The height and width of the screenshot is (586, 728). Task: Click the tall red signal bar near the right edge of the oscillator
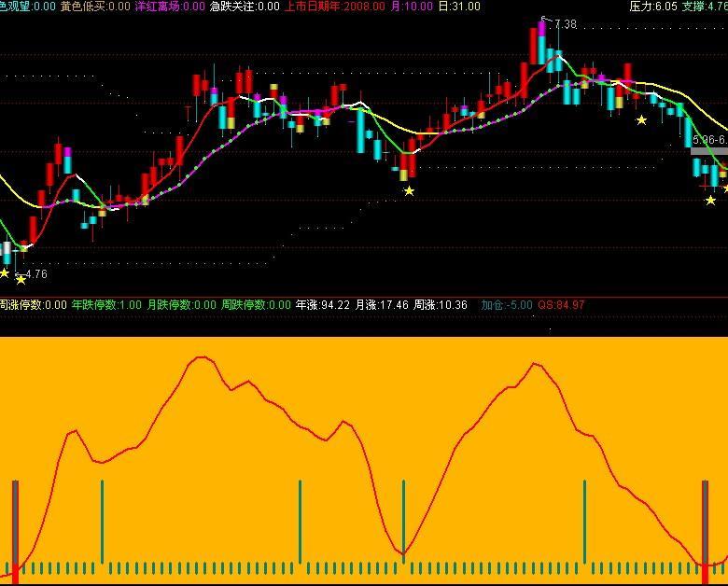coord(705,532)
